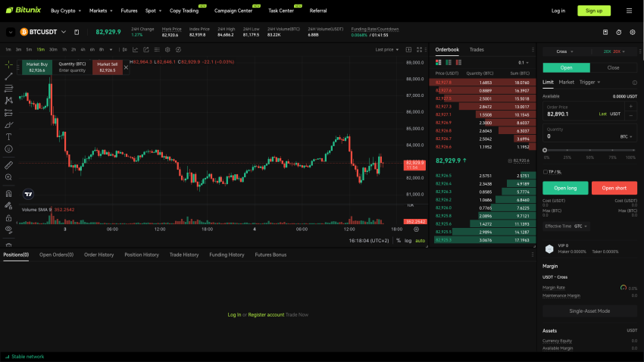
Task: Switch to the Open position toggle
Action: click(567, 67)
